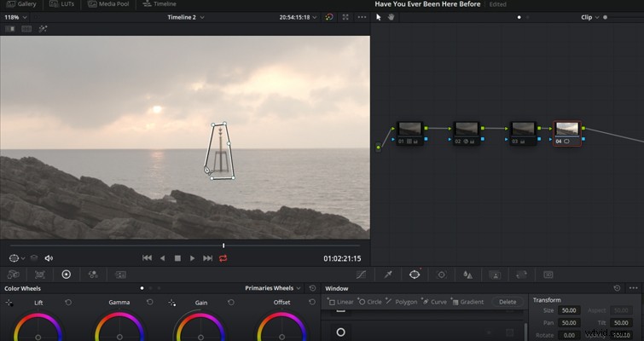The height and width of the screenshot is (341, 644).
Task: Select node 04 in the node graph
Action: pos(567,133)
